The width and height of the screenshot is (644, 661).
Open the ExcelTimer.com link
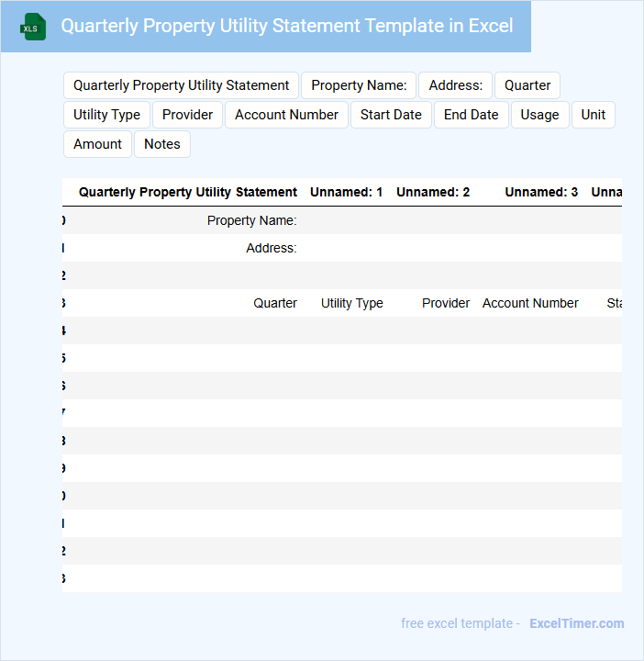pyautogui.click(x=577, y=623)
